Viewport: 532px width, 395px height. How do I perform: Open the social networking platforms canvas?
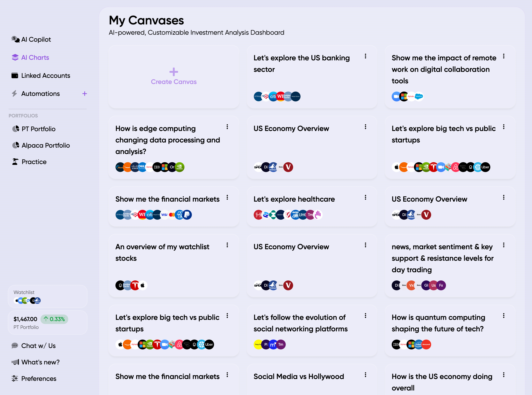click(x=301, y=323)
